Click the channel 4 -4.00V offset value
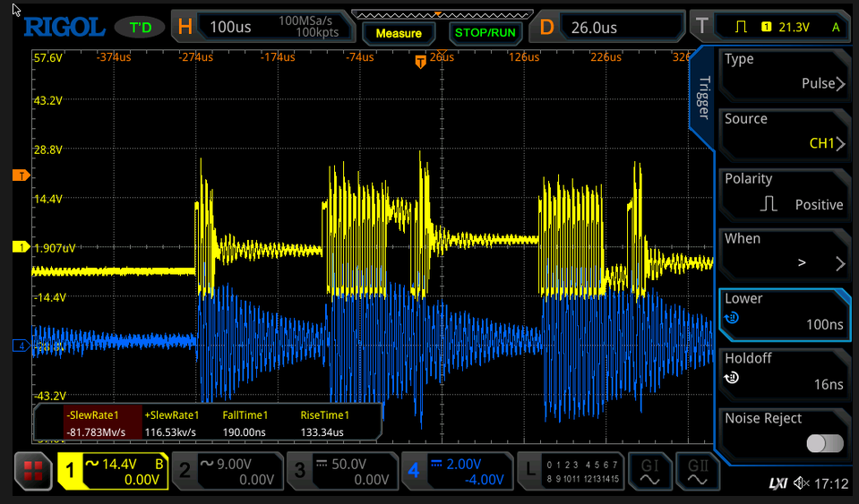Viewport: 859px width, 504px height. [x=485, y=480]
